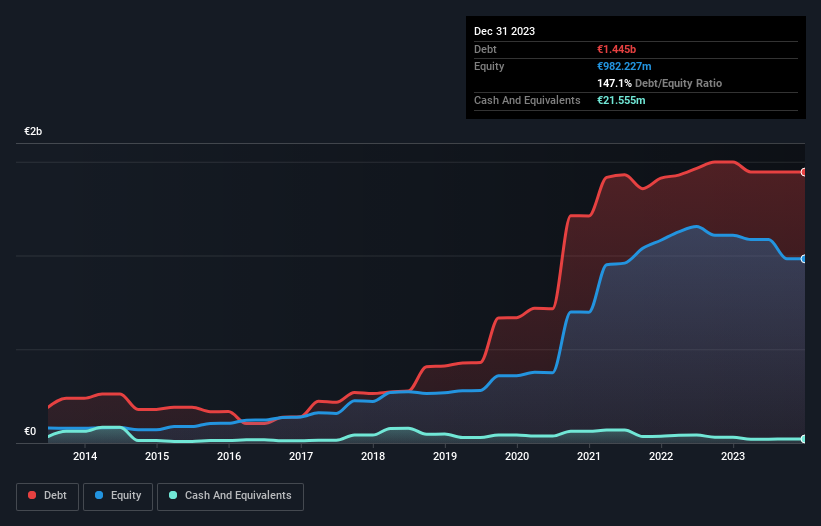
Task: Click the 2016 x-axis label
Action: [x=229, y=456]
